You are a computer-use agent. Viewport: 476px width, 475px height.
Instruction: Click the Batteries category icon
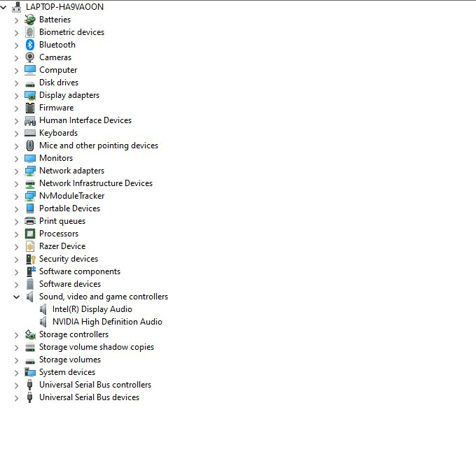tap(29, 20)
